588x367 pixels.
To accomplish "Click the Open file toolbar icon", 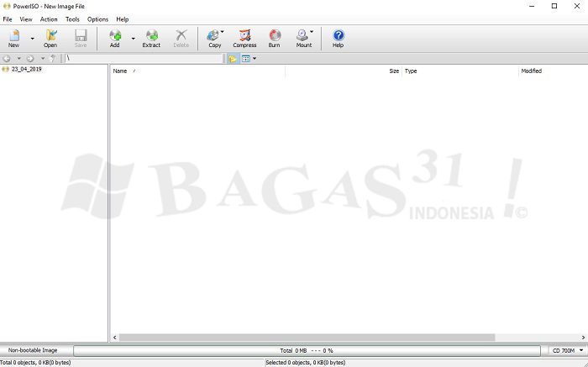I will (50, 39).
